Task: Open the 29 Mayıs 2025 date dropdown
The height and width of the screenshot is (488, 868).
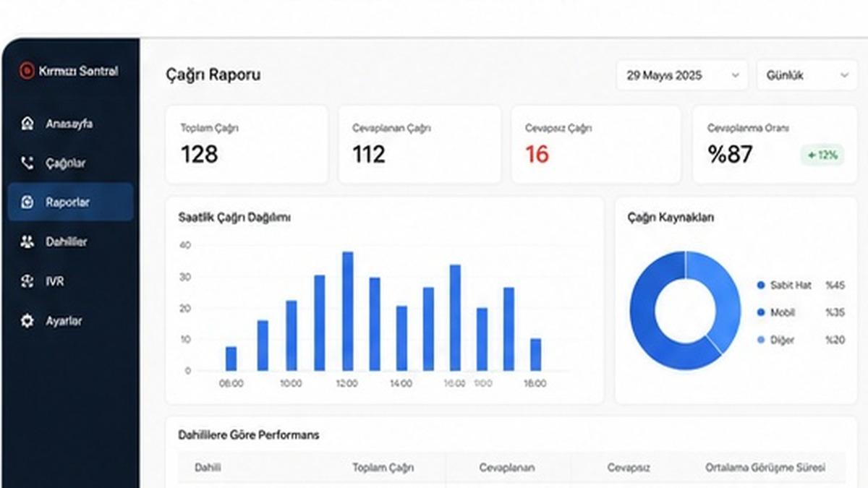Action: [682, 75]
